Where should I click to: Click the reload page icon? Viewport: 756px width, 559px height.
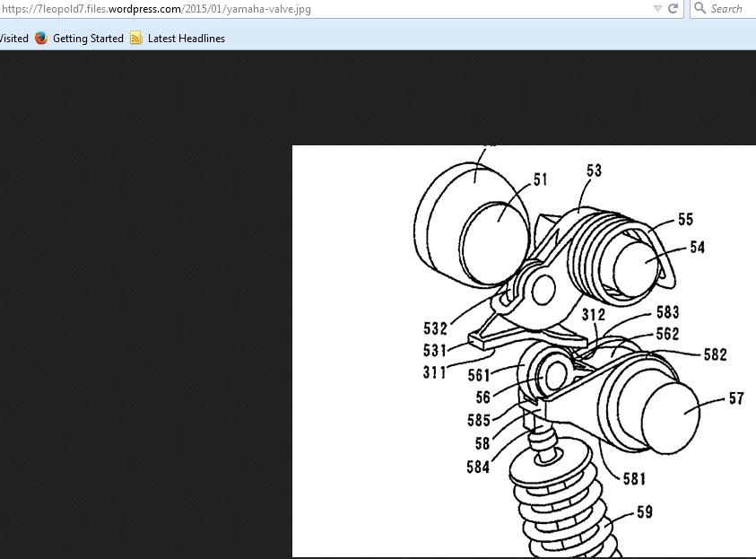[x=673, y=9]
